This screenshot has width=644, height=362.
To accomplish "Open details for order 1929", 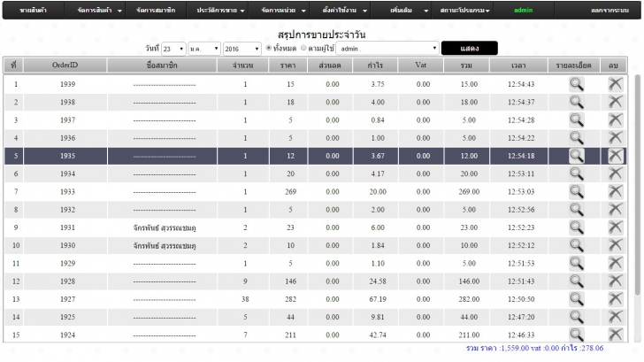I will click(576, 264).
